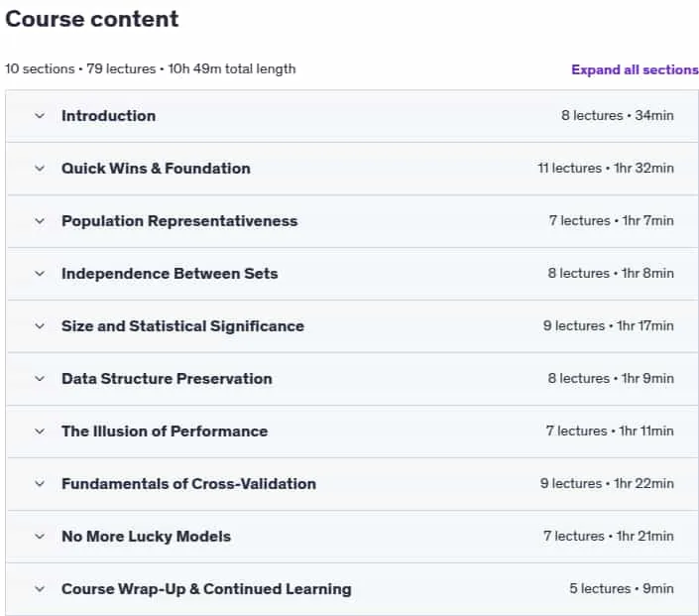Toggle the Independence Between Sets chevron
Screen dimensions: 699x616
pos(40,274)
